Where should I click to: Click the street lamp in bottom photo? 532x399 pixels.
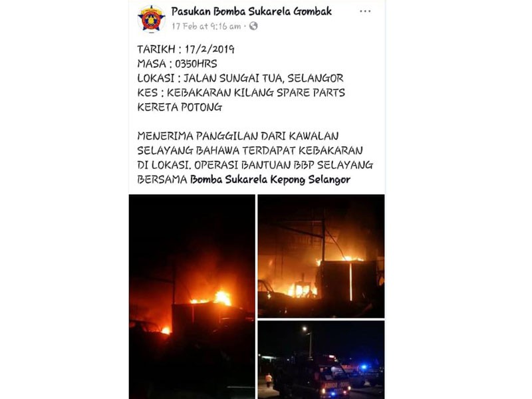(305, 329)
